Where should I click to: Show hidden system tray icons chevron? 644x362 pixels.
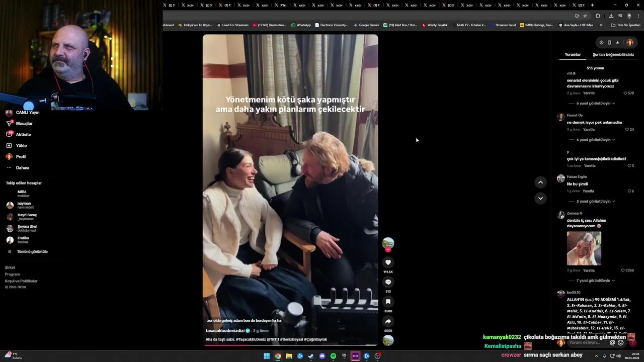[x=596, y=356]
